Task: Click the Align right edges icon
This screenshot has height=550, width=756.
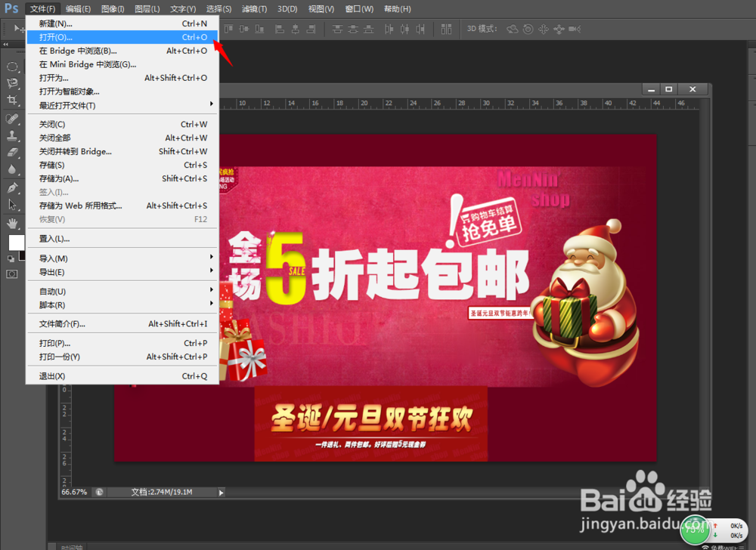Action: point(311,29)
